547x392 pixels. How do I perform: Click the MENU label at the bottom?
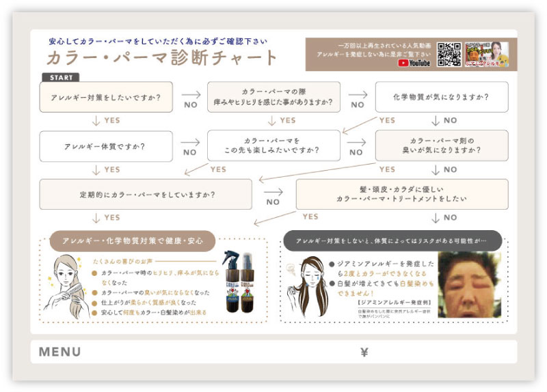tap(59, 352)
